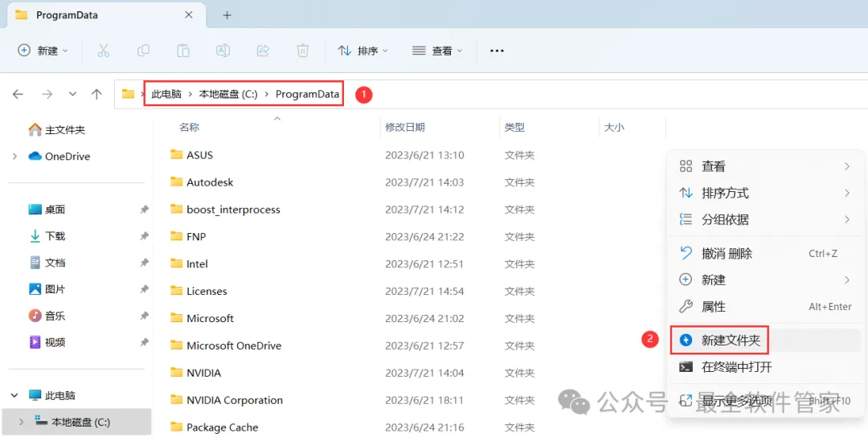Select the ASUS folder
Screen dimensions: 868x437
point(192,155)
